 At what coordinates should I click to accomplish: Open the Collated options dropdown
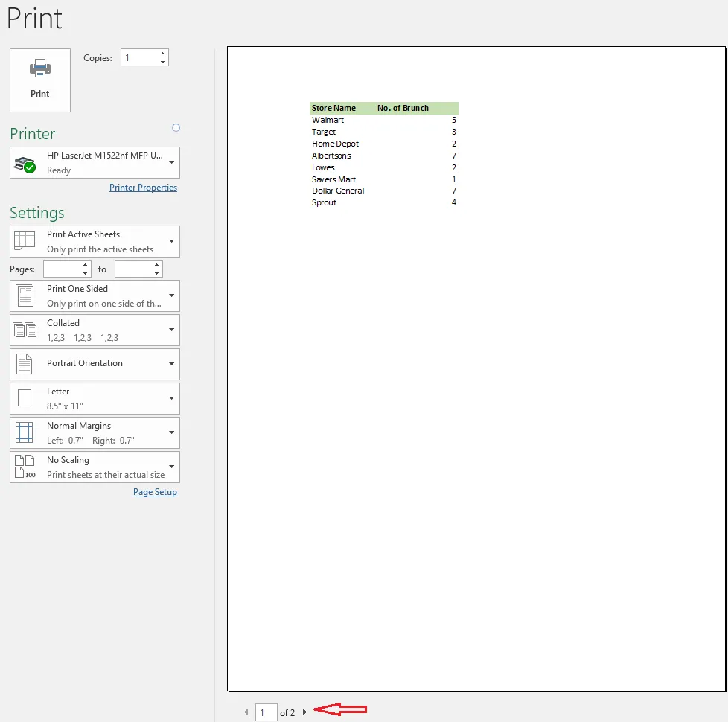point(95,330)
